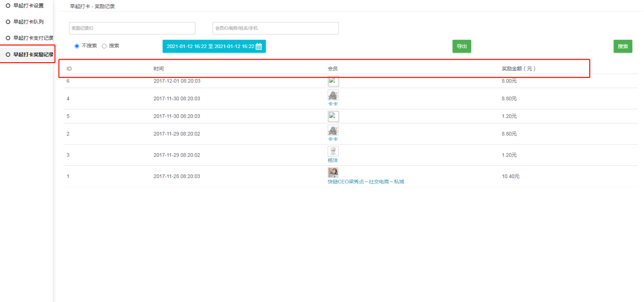Click the 卡卡 avatar in row ID 4

pyautogui.click(x=333, y=95)
